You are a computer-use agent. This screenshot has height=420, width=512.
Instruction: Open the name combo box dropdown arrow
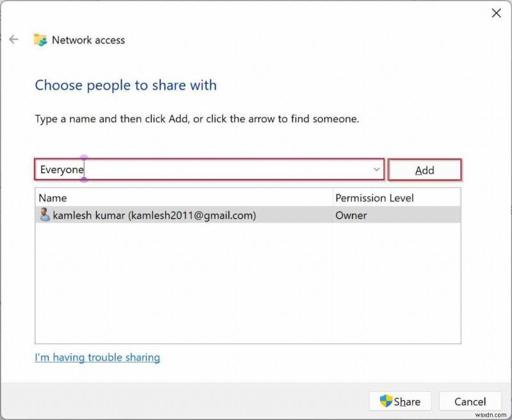click(376, 169)
